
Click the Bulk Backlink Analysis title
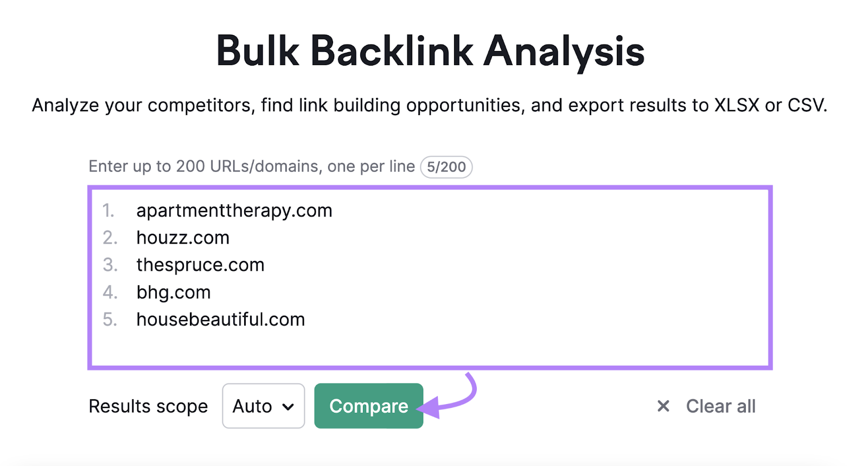coord(431,50)
